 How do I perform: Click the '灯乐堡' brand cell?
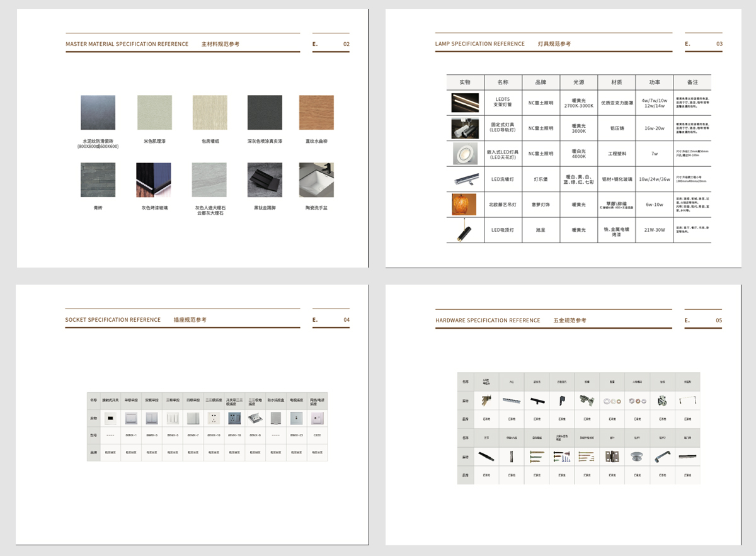click(541, 179)
